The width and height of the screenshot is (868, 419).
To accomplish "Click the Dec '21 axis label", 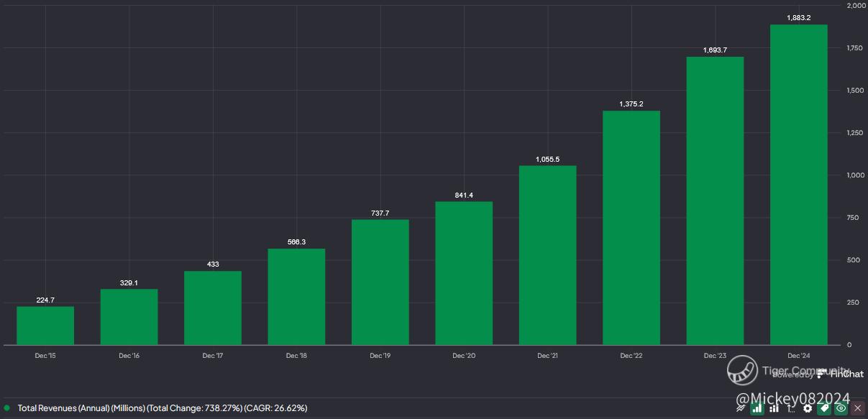I will coord(547,356).
